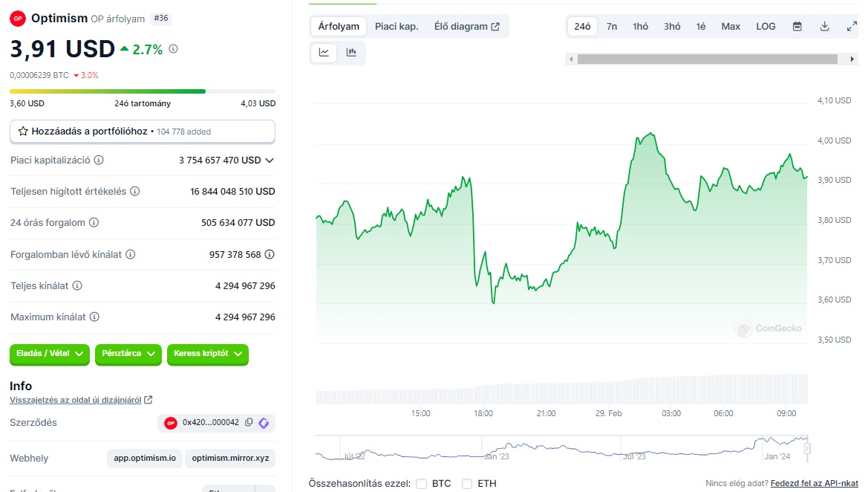Screen dimensions: 868x492
Task: Click info icon next to 957 378 568 value
Action: [270, 254]
